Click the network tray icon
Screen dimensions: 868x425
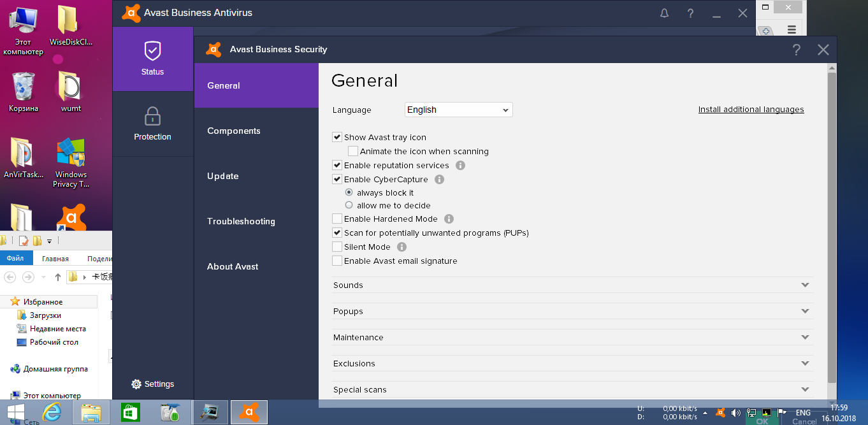pyautogui.click(x=751, y=413)
